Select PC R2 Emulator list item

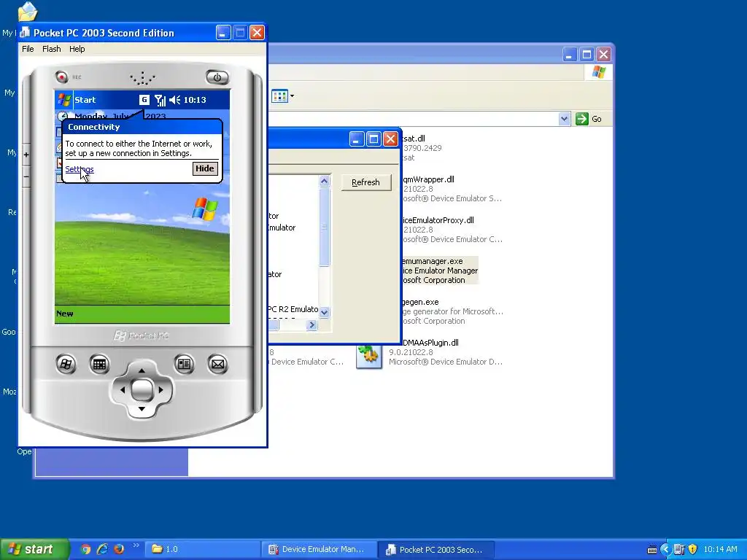point(293,309)
